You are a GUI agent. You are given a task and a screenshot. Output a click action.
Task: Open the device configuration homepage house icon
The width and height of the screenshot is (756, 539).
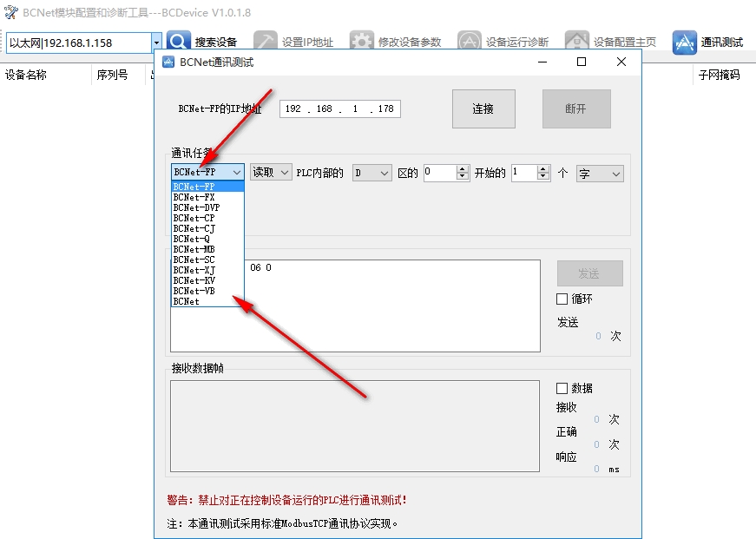576,42
